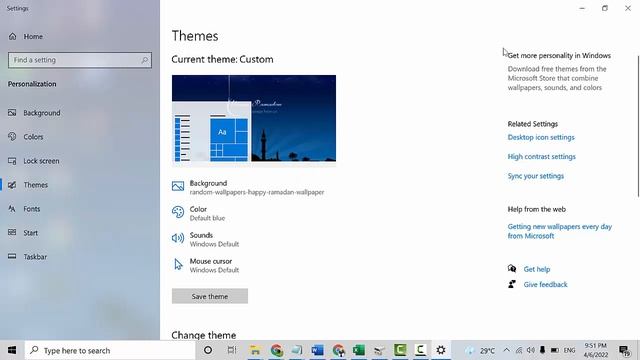
Task: Open Getting new wallpapers every day link
Action: (560, 231)
